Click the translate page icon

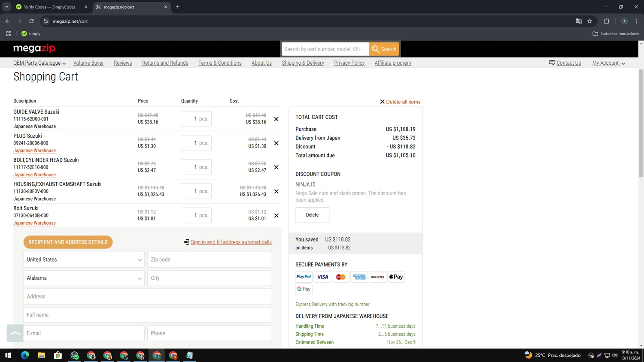click(579, 21)
